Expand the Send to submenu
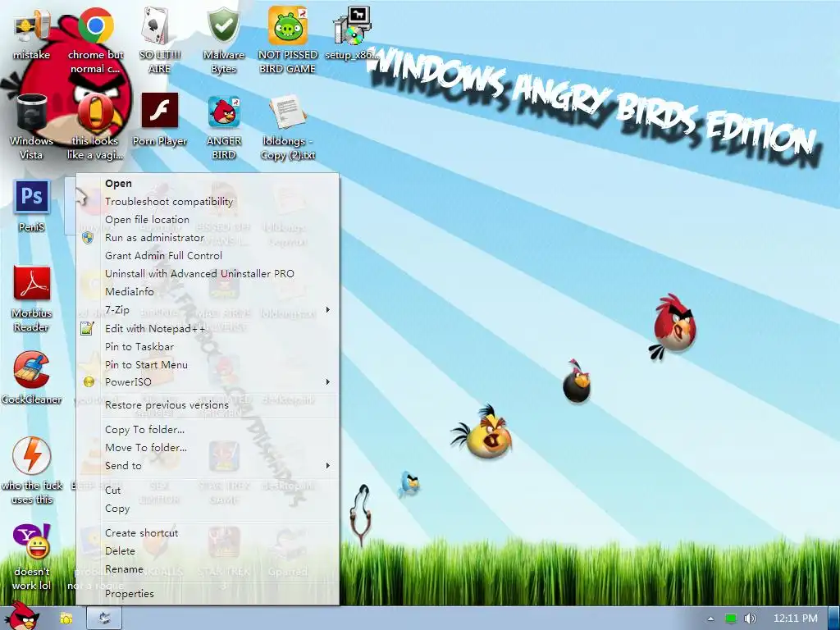This screenshot has width=840, height=630. (208, 466)
